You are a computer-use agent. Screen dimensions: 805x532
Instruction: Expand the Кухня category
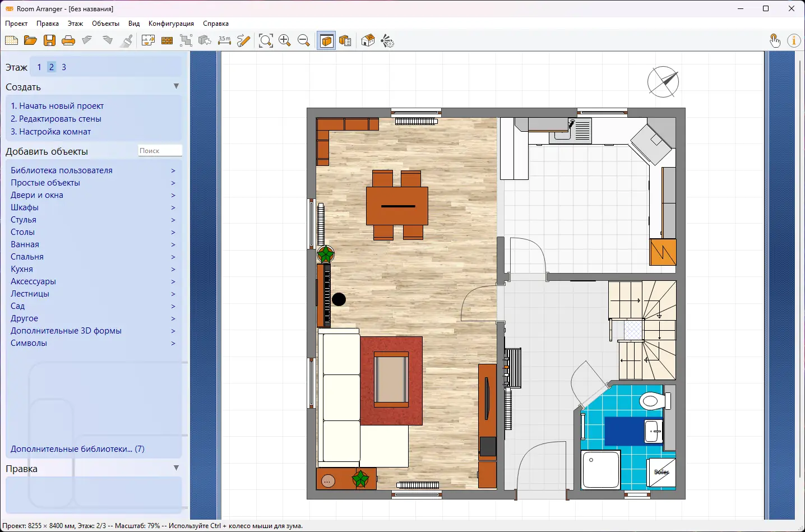coord(93,269)
